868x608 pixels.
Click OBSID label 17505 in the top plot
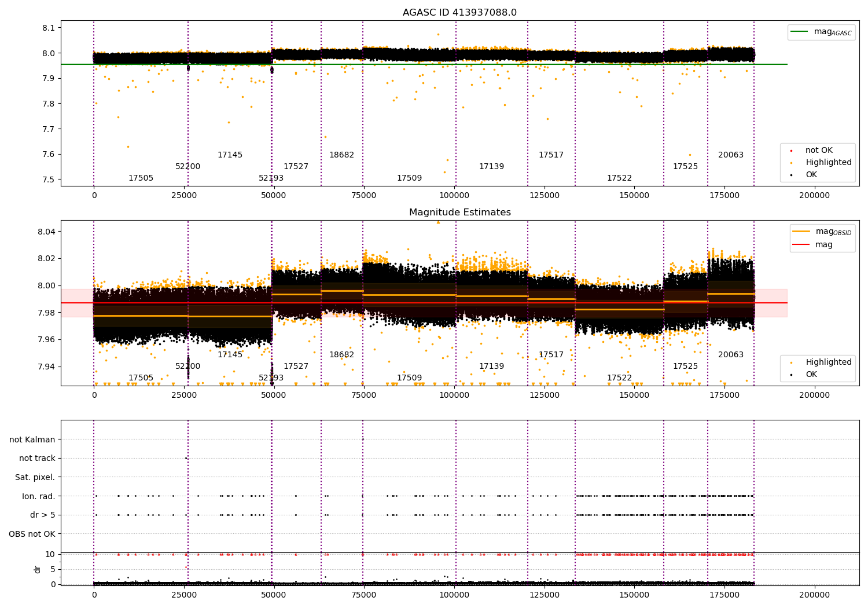tap(141, 178)
